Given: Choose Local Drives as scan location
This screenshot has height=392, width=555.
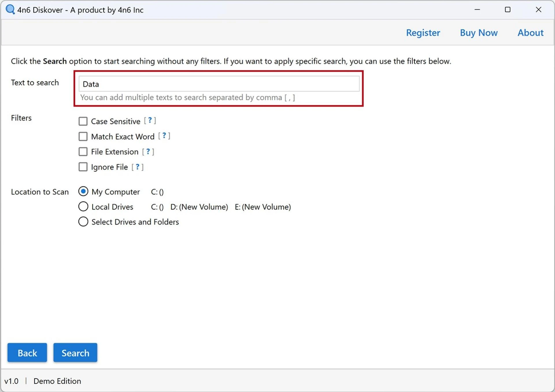Looking at the screenshot, I should [83, 207].
